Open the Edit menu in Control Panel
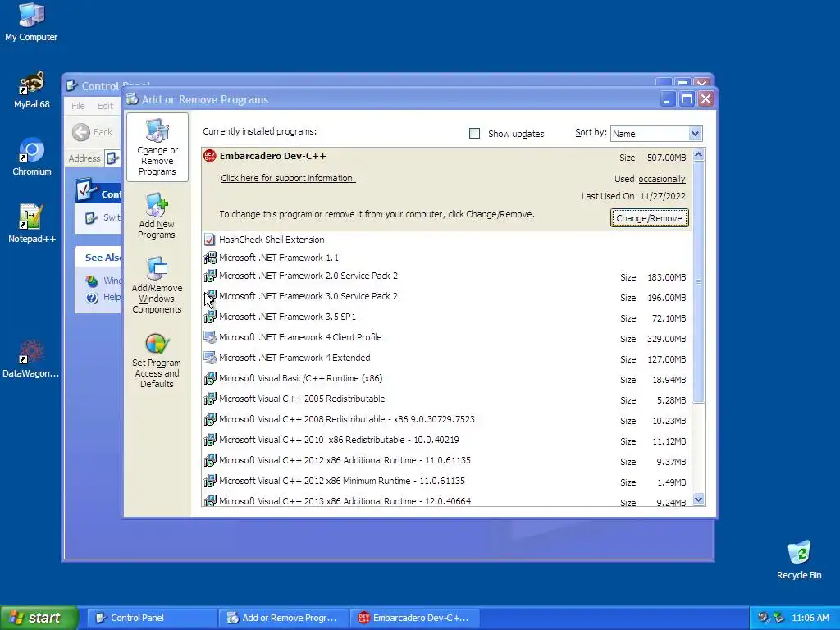This screenshot has height=630, width=840. 106,106
